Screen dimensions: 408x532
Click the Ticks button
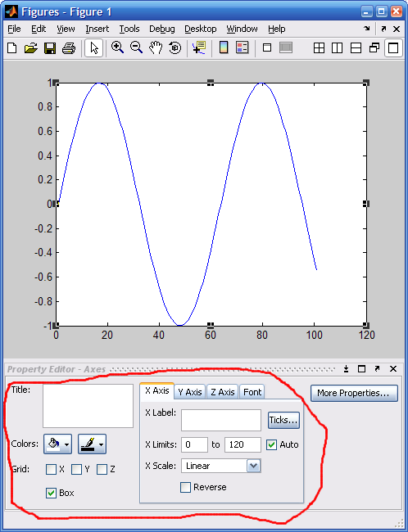coord(283,421)
